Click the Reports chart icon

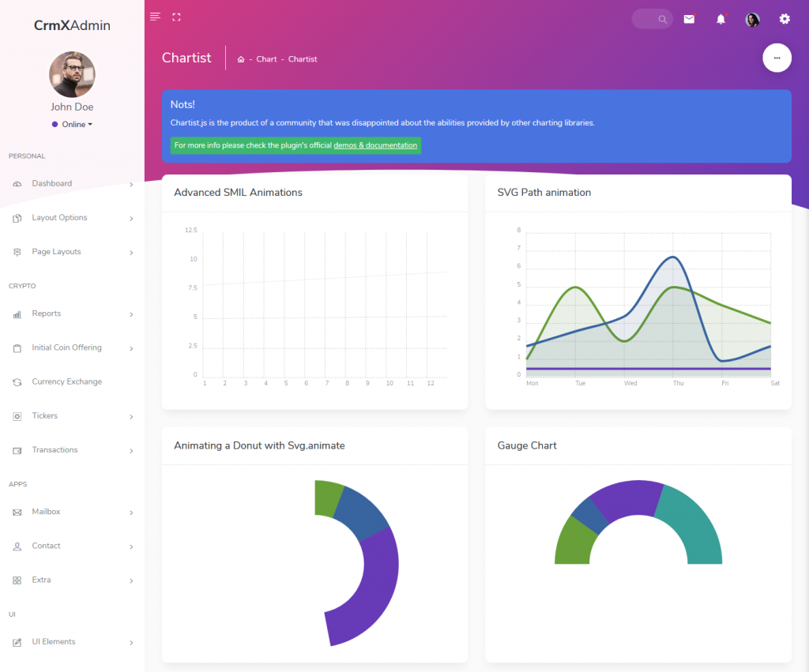[17, 313]
